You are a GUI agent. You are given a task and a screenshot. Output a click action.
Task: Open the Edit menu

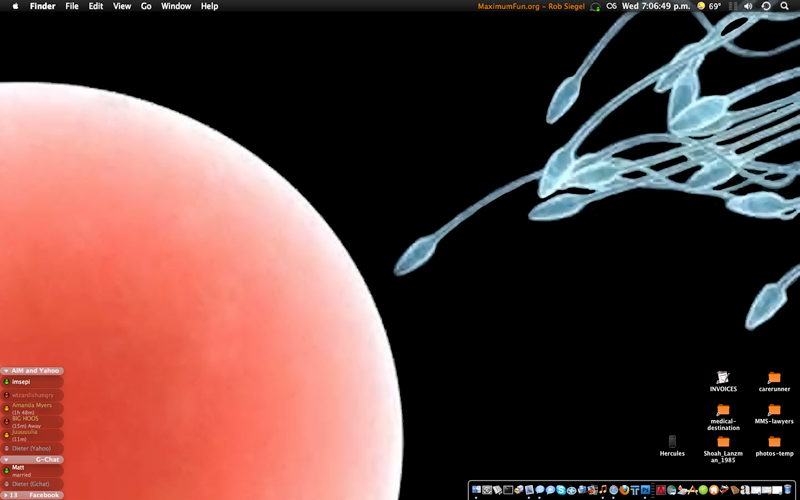(96, 6)
